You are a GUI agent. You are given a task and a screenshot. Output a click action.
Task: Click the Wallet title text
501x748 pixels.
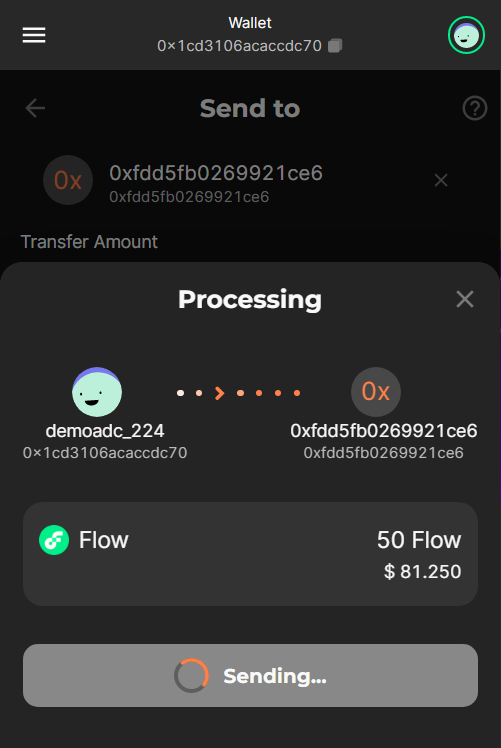coord(250,22)
